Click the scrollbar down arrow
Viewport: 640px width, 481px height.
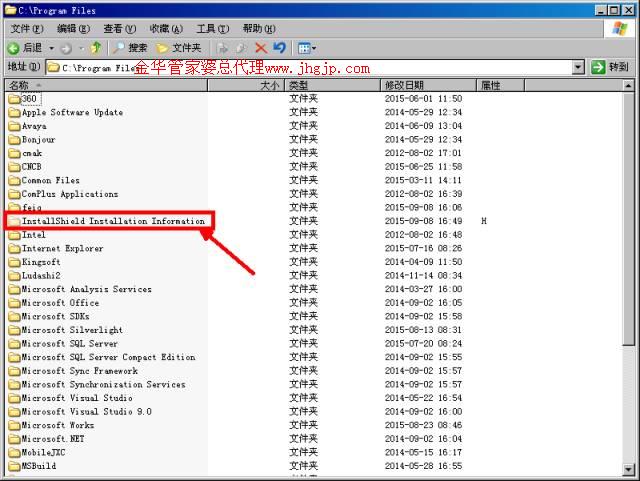[629, 470]
